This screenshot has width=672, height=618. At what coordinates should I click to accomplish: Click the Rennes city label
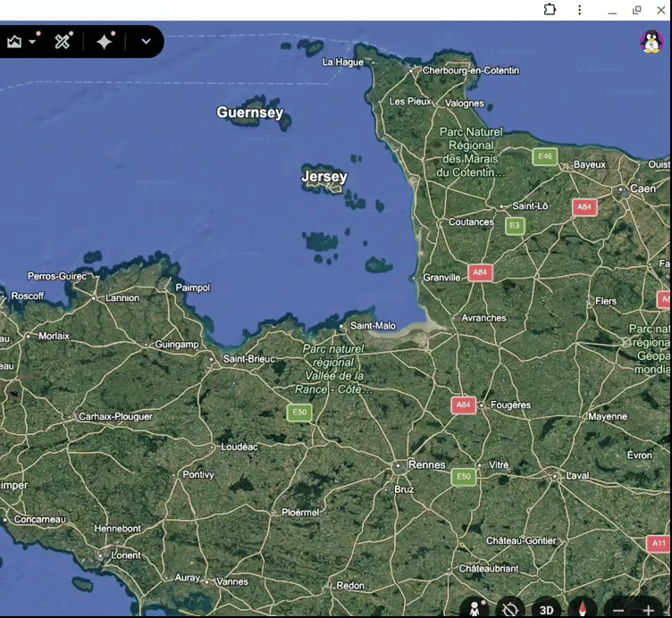point(427,464)
